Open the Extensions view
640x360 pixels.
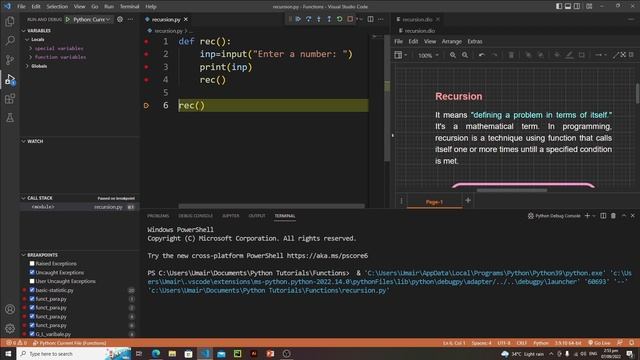click(10, 98)
